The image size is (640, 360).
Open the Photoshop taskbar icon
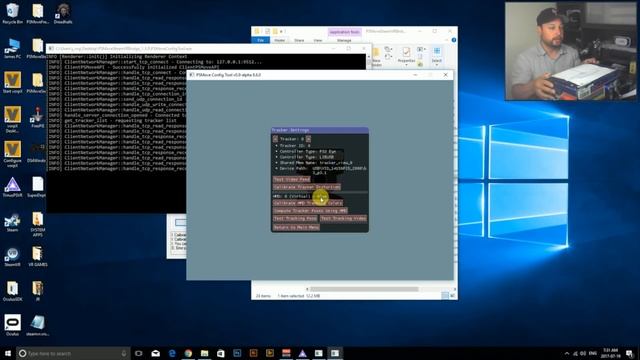pos(237,353)
